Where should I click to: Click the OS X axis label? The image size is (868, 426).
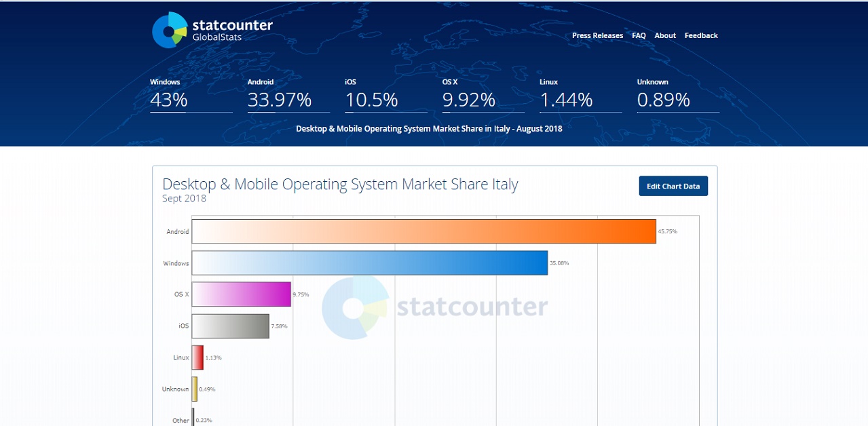click(x=182, y=294)
